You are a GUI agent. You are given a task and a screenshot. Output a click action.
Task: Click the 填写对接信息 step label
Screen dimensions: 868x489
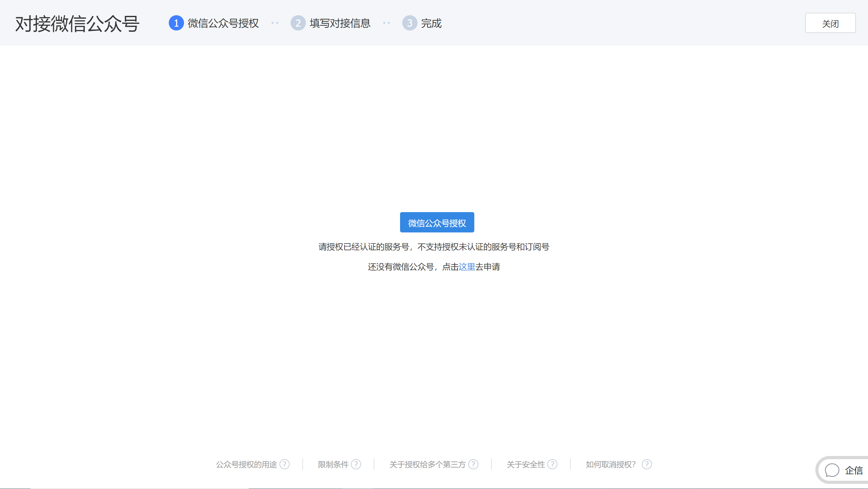(x=340, y=23)
